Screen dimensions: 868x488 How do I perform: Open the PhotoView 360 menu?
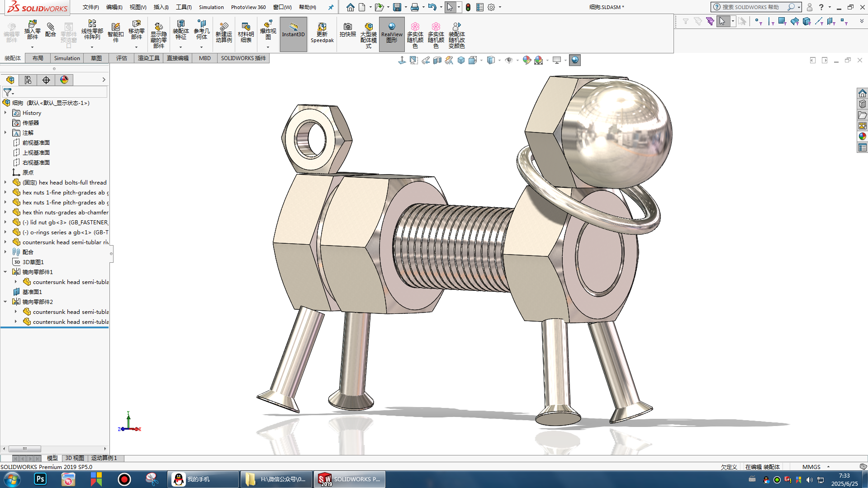click(248, 7)
